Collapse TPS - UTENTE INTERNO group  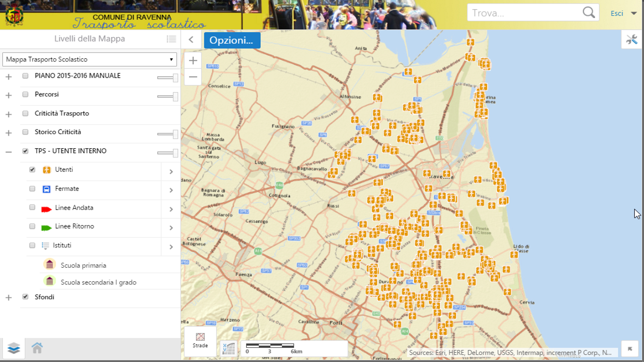click(9, 152)
